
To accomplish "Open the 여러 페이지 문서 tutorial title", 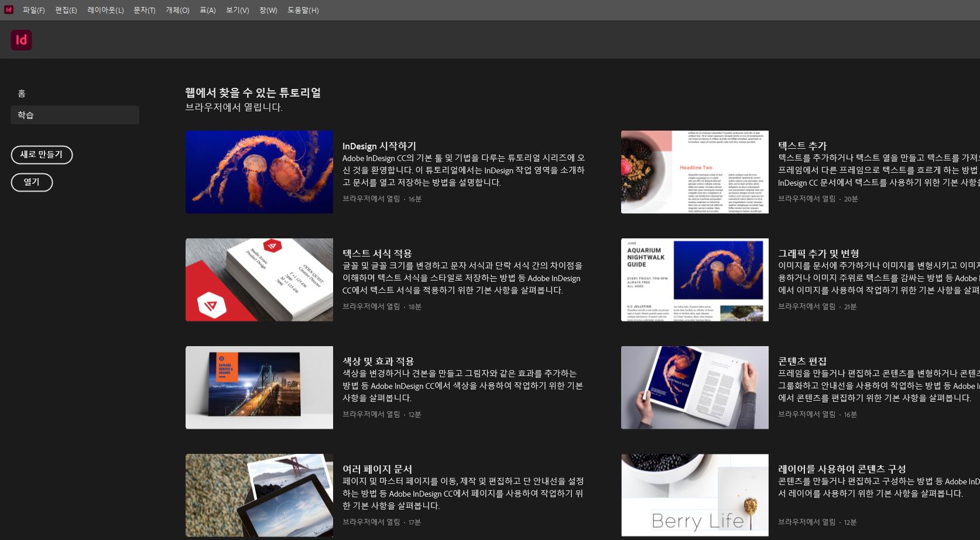I will pyautogui.click(x=377, y=469).
